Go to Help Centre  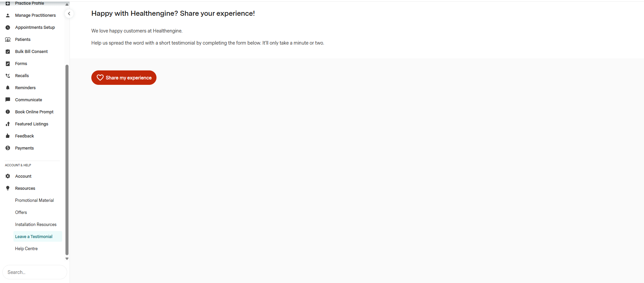[x=26, y=249]
